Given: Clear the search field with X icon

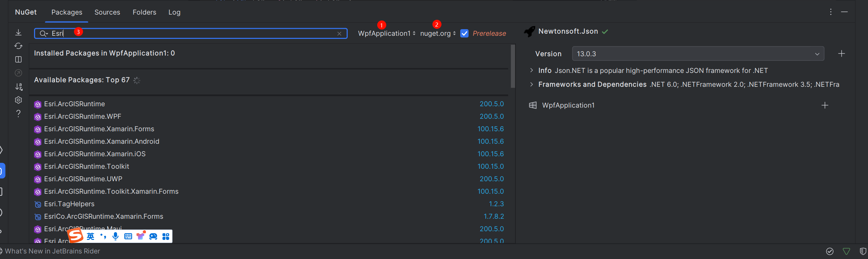Looking at the screenshot, I should (339, 34).
